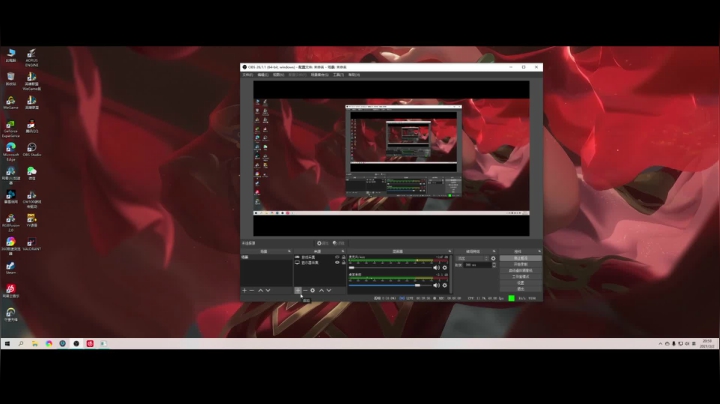Open taskbar search magnifier
The image size is (720, 404).
point(21,343)
